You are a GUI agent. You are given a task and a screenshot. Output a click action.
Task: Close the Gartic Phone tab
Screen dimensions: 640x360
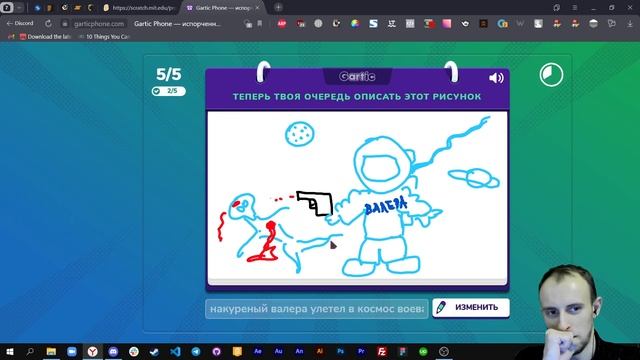(257, 8)
